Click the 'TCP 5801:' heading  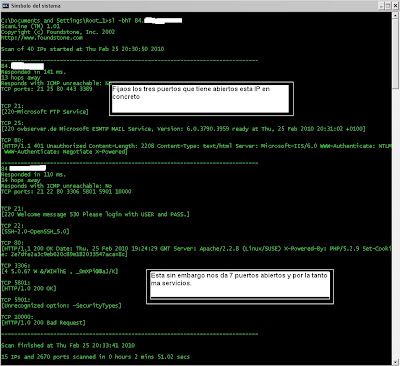point(16,283)
